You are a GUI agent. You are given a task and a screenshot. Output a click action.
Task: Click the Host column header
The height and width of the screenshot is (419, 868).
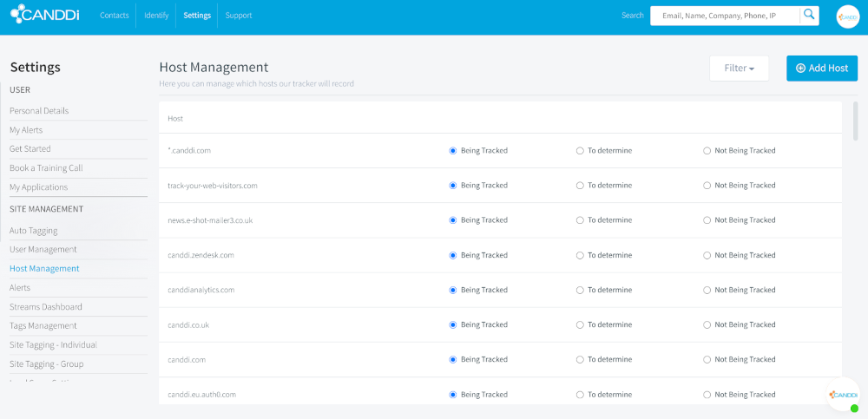(x=175, y=119)
